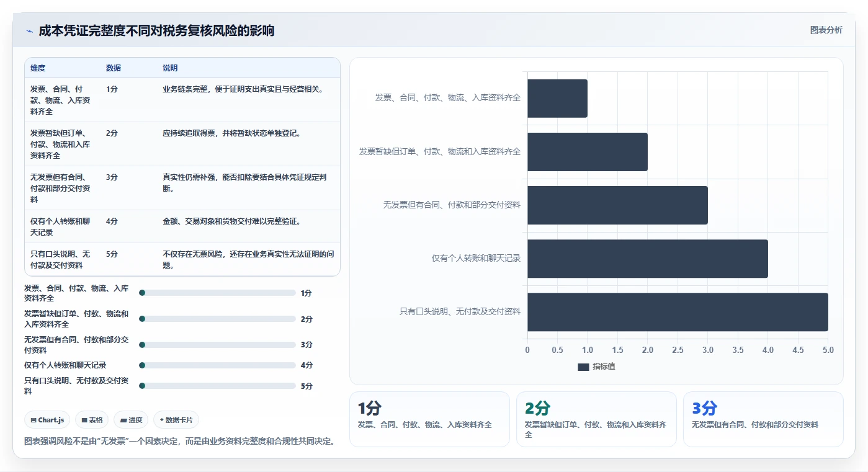Click the 图表分析 label in the header
Viewport: 868px width, 472px height.
tap(826, 30)
